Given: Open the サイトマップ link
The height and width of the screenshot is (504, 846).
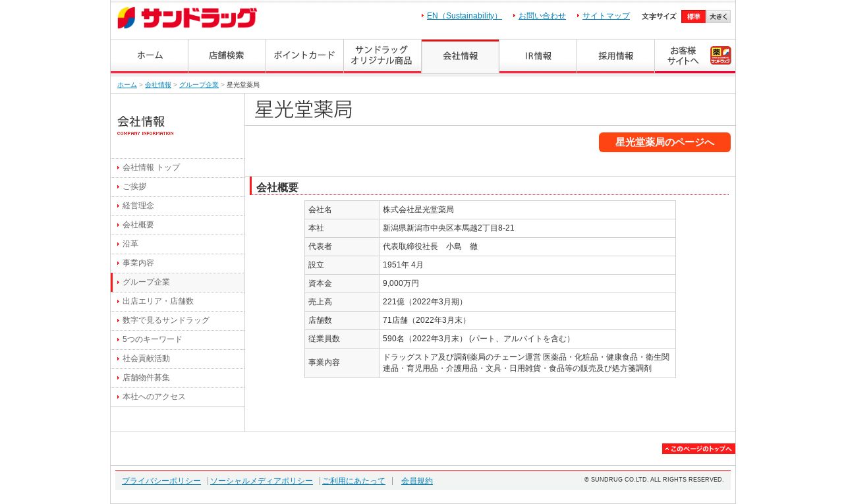Looking at the screenshot, I should pyautogui.click(x=606, y=16).
